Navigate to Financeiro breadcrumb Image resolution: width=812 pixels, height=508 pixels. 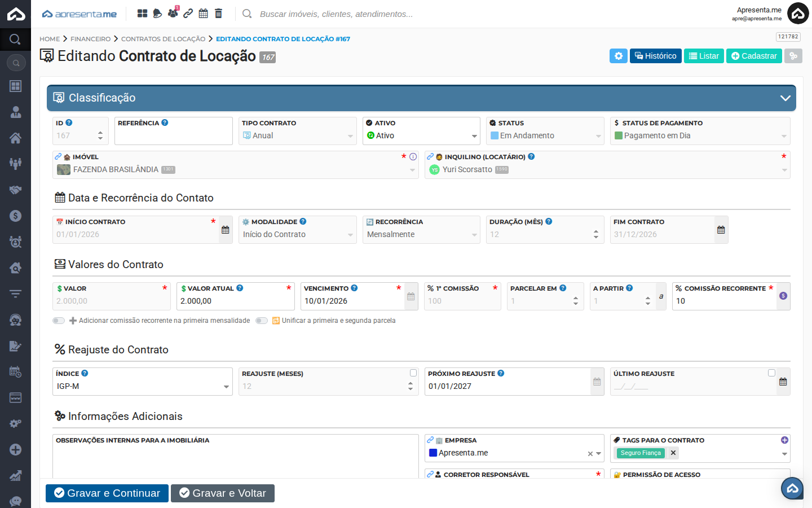(x=90, y=39)
